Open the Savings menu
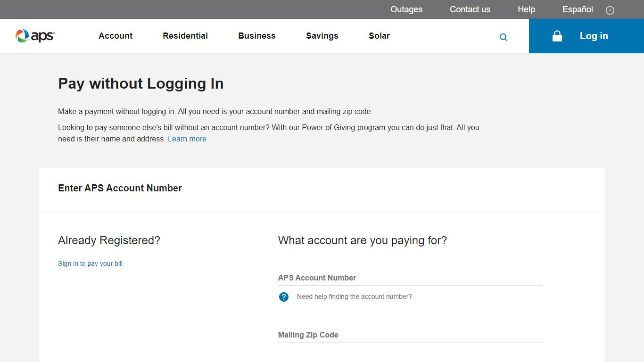This screenshot has height=362, width=644. click(x=322, y=36)
